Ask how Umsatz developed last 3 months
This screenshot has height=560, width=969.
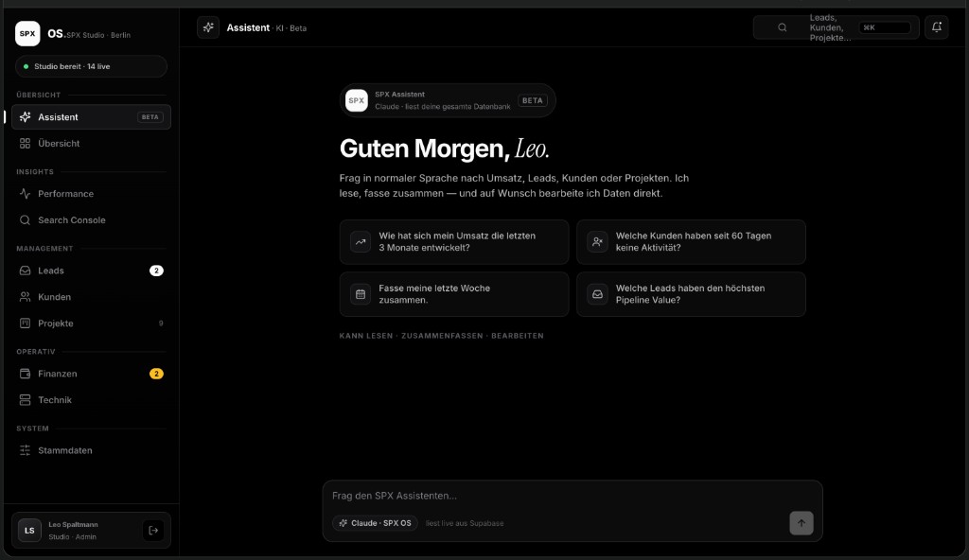click(454, 241)
